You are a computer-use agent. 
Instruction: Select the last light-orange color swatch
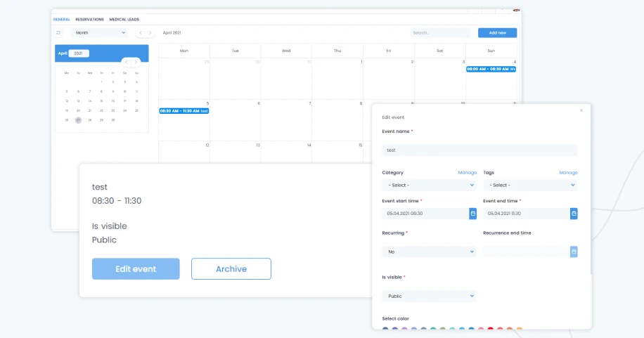[x=519, y=329]
